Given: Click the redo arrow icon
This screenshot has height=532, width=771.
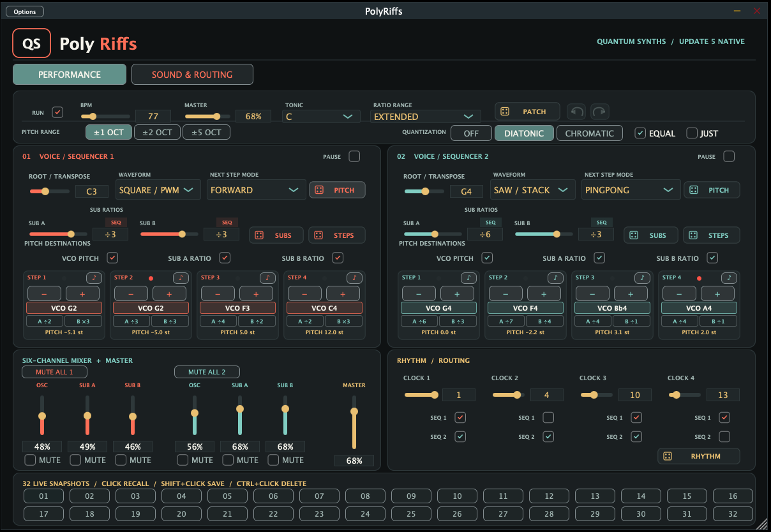Looking at the screenshot, I should 599,112.
